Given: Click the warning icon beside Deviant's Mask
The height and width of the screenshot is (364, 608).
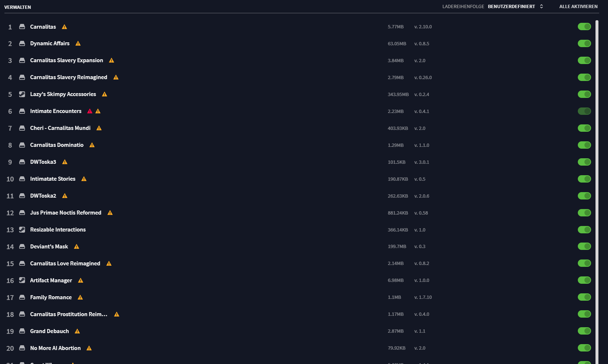Looking at the screenshot, I should (x=77, y=247).
